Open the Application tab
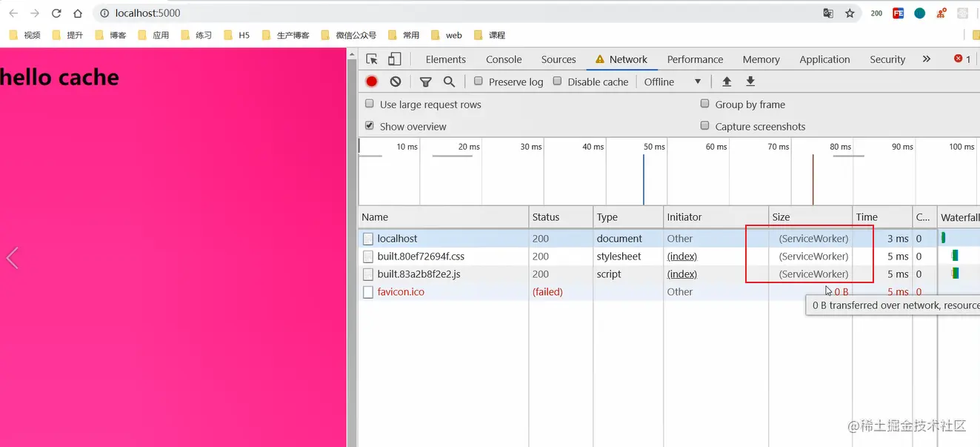Screen dimensions: 980x447 point(824,59)
